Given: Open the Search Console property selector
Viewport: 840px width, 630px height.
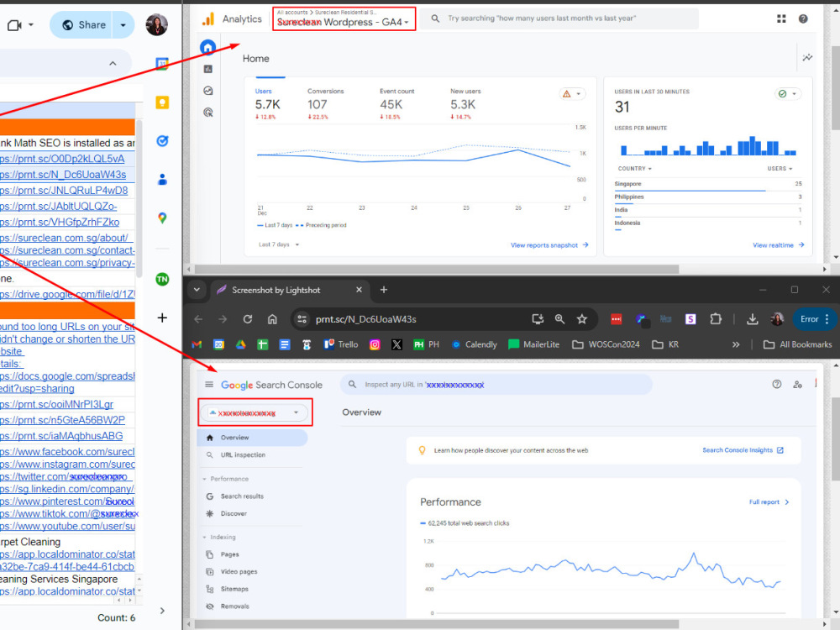Looking at the screenshot, I should coord(255,412).
